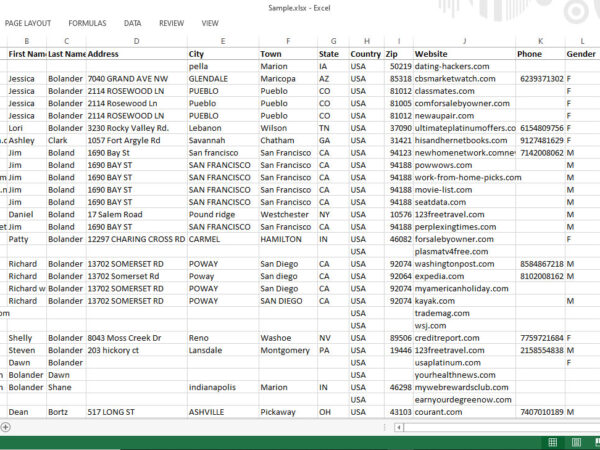Click the horizontal scroll left arrow
The height and width of the screenshot is (450, 600).
398,427
